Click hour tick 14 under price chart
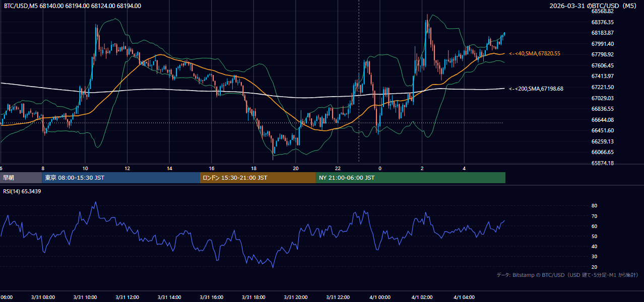The height and width of the screenshot is (302, 644). 169,169
